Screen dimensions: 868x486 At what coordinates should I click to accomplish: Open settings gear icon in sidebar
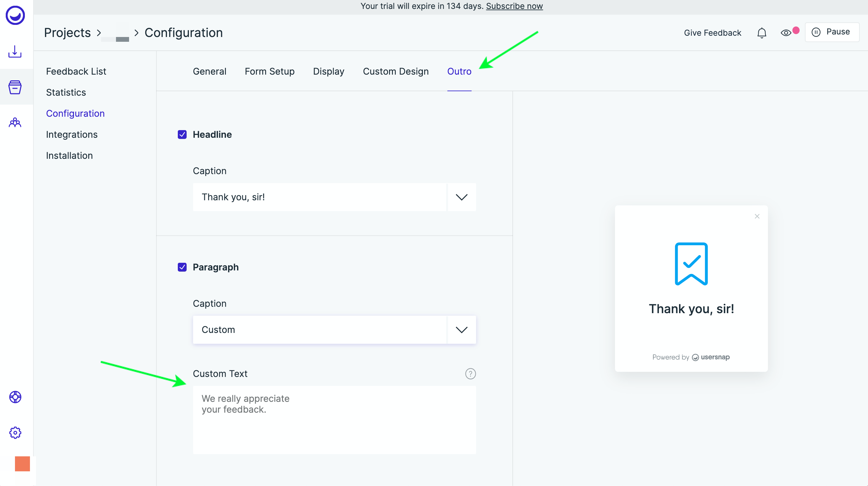(15, 432)
